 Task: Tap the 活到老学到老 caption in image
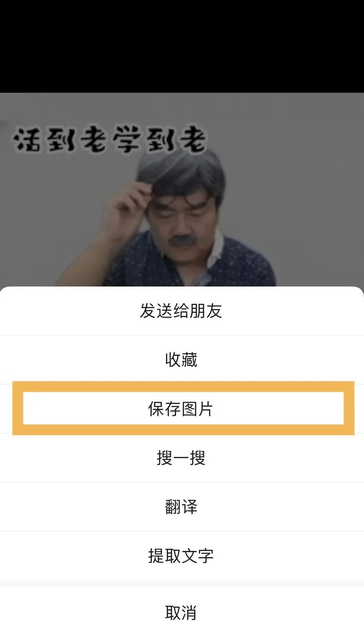(110, 140)
